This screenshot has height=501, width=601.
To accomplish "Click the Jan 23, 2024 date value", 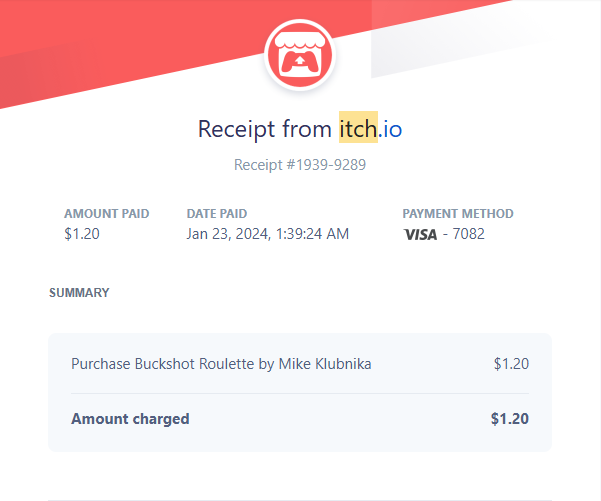I will point(229,234).
